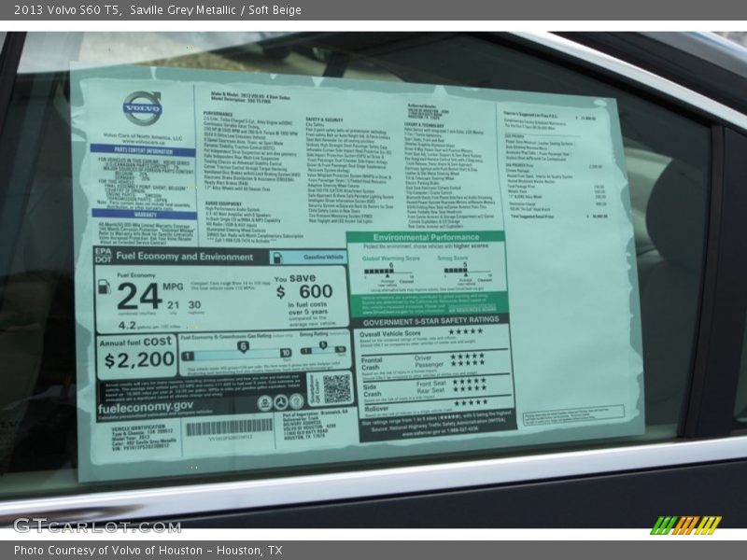
Task: Click the QR code on the label
Action: point(336,388)
